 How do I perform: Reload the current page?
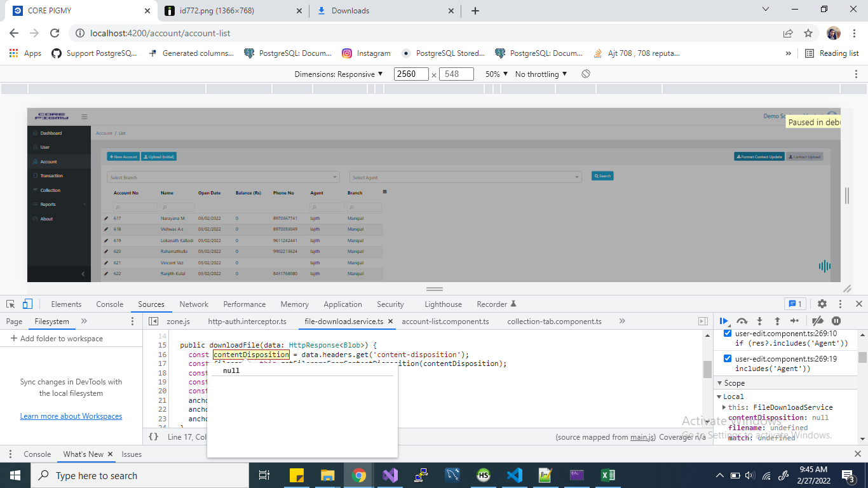coord(55,33)
